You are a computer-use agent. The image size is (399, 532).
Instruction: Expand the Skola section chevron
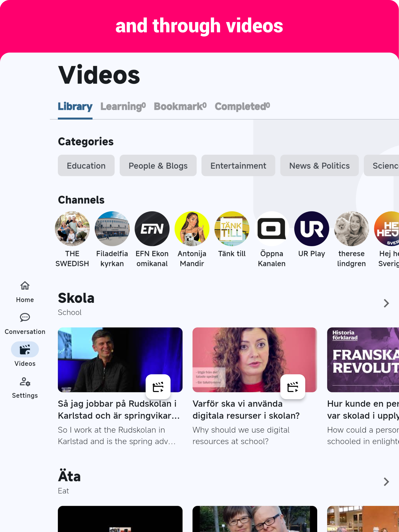click(386, 303)
